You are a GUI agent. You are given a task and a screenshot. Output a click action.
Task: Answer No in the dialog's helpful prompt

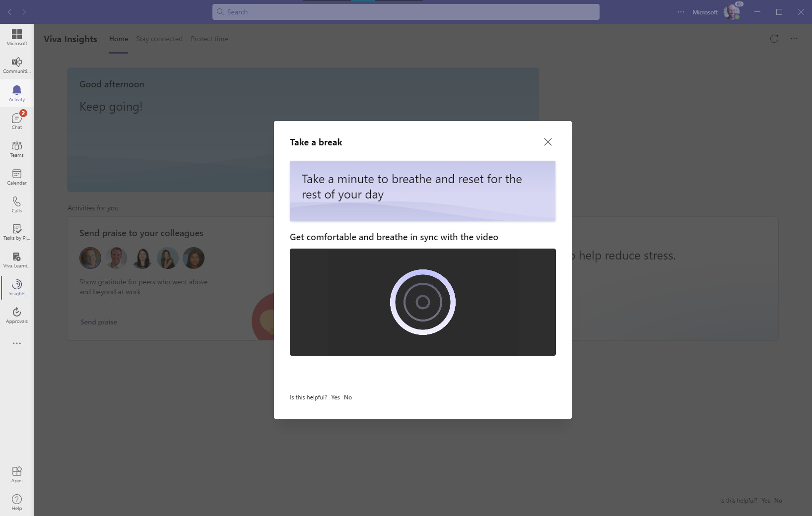tap(348, 397)
